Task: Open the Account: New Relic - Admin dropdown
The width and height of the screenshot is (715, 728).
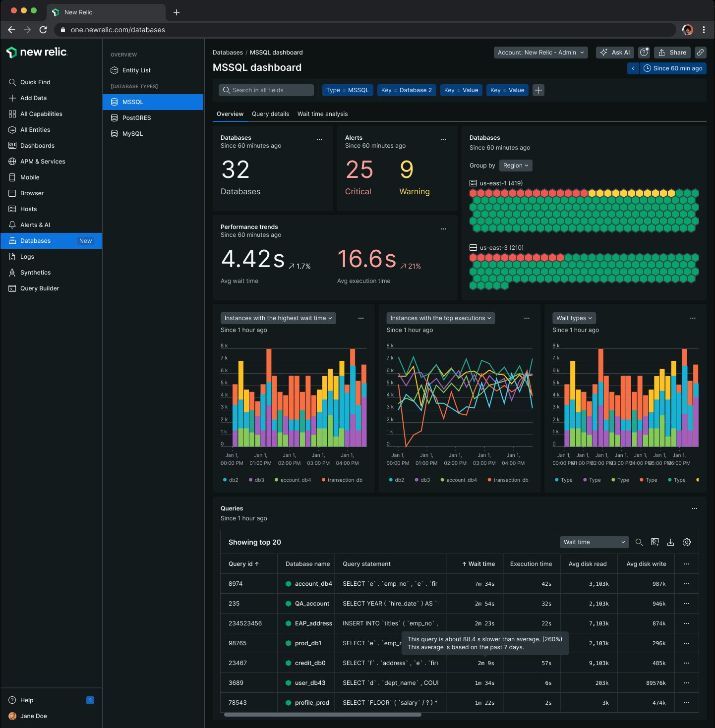Action: point(541,53)
